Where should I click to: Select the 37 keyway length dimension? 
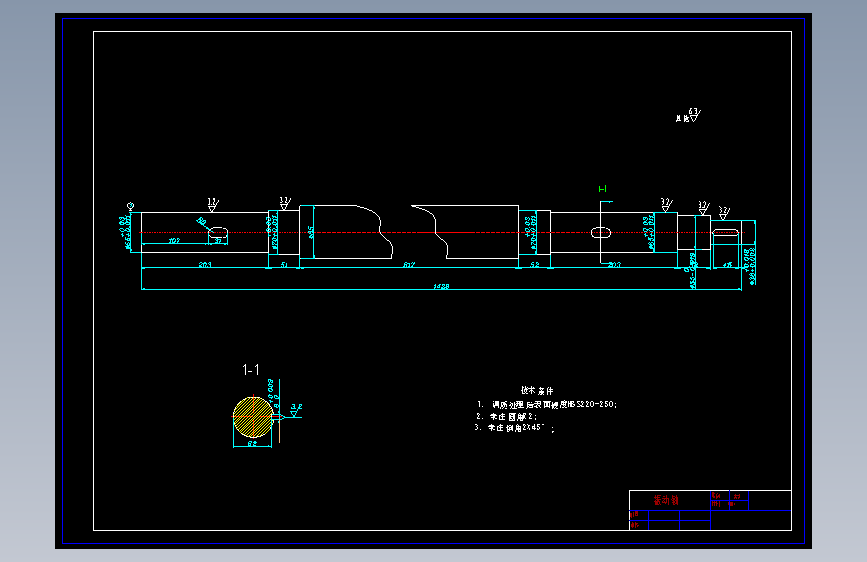tap(218, 241)
